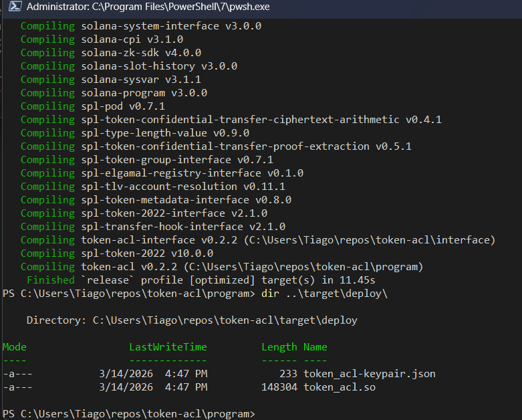Click the final PS prompt line

pos(129,414)
